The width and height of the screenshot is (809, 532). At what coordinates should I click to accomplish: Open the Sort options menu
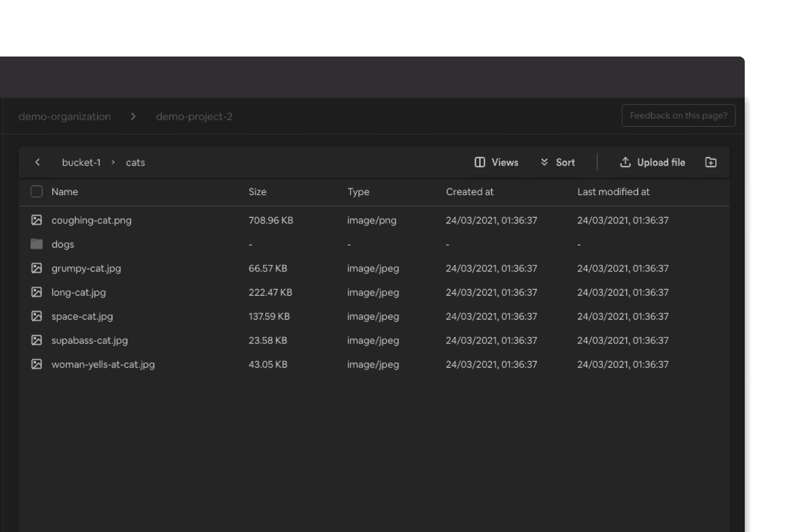565,162
